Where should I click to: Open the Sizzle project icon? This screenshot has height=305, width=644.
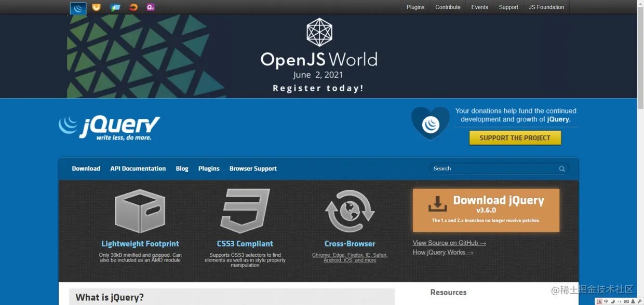(133, 7)
